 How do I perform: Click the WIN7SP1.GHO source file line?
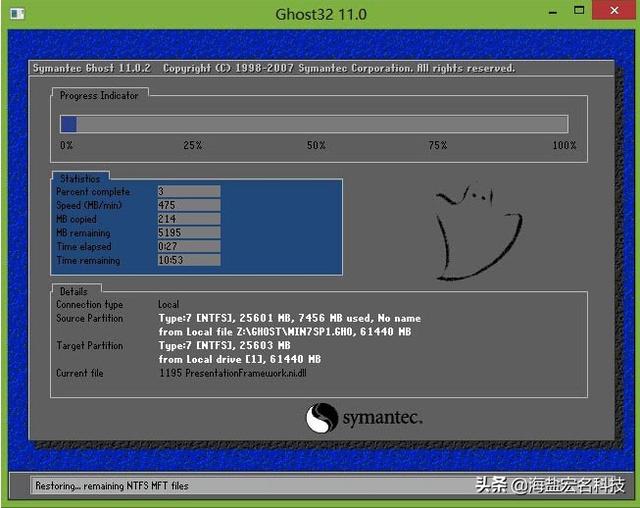pyautogui.click(x=285, y=332)
